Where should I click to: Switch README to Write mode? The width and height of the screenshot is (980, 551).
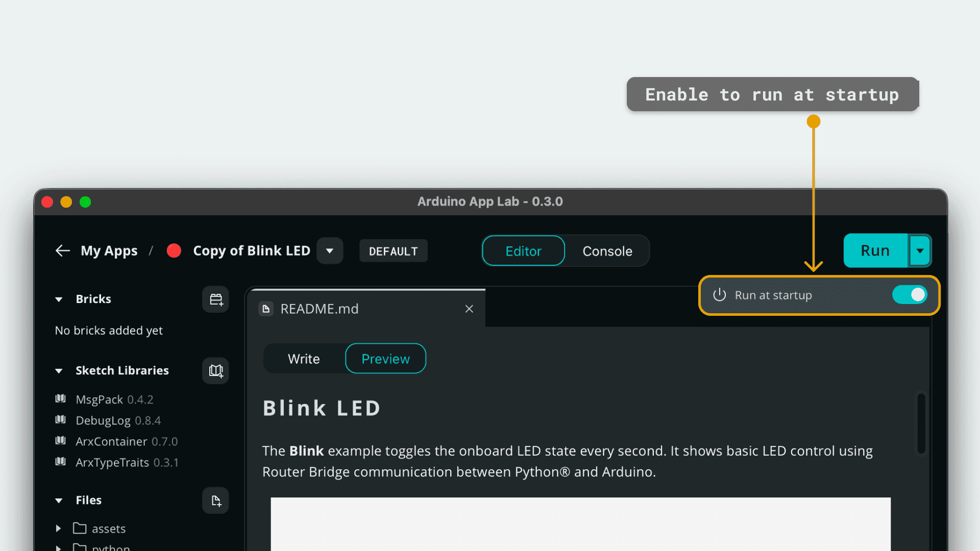click(x=304, y=359)
